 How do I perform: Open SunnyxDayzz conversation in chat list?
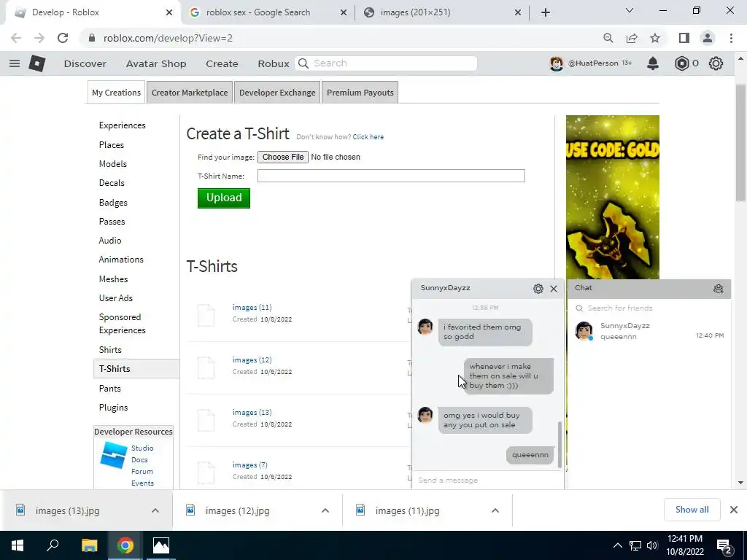coord(649,331)
